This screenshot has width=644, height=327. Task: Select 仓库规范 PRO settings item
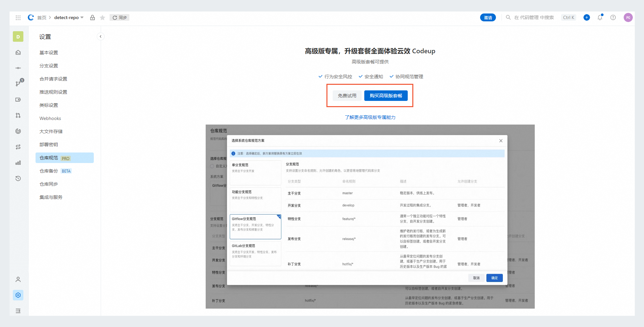coord(64,158)
